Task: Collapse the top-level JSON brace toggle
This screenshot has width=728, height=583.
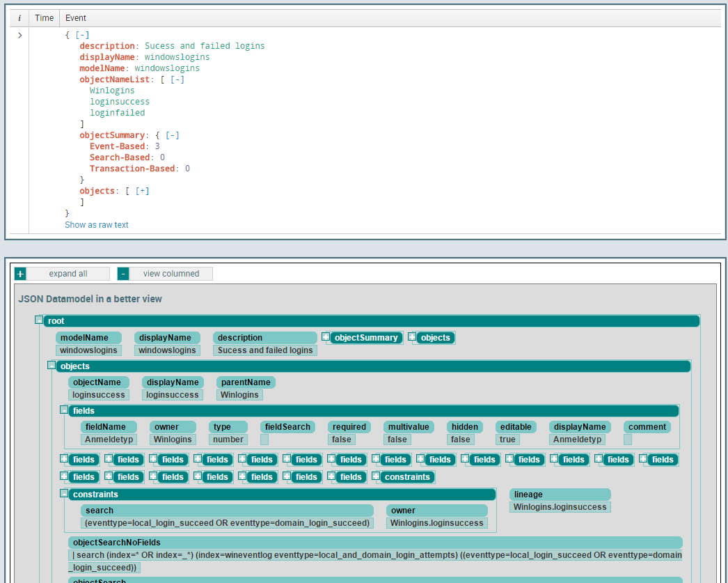Action: [x=83, y=35]
